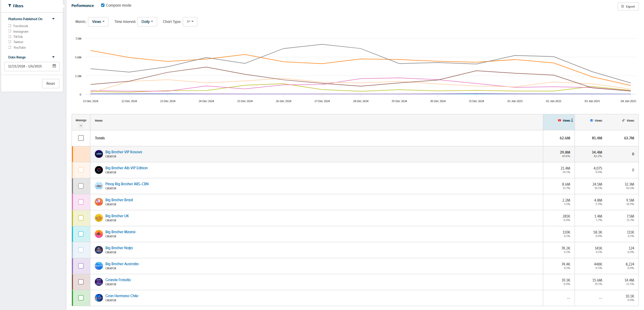Screen dimensions: 644x310
Task: Collapse the Platforms Published On section
Action: (x=53, y=19)
